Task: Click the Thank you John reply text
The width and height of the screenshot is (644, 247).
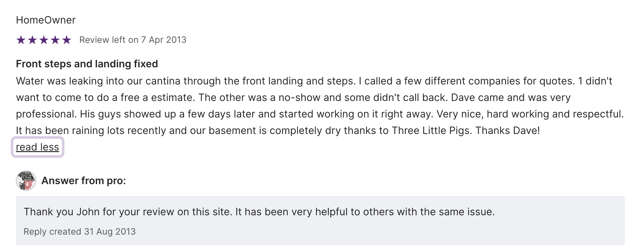Action: 259,212
